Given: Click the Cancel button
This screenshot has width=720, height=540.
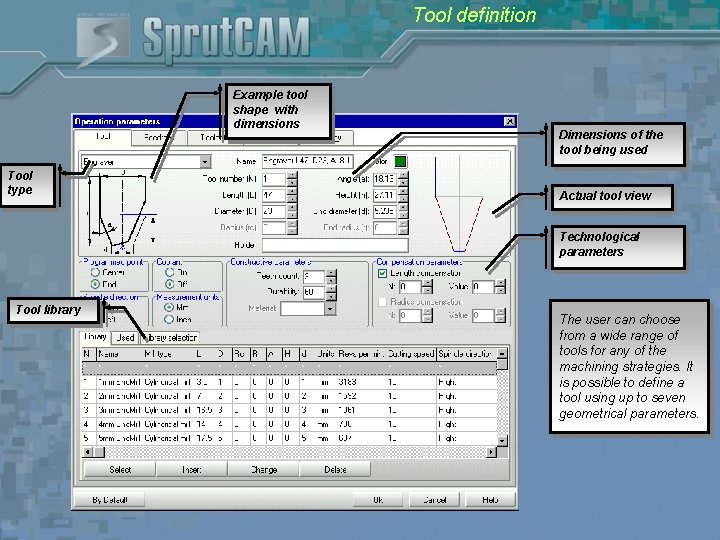Looking at the screenshot, I should (x=434, y=500).
